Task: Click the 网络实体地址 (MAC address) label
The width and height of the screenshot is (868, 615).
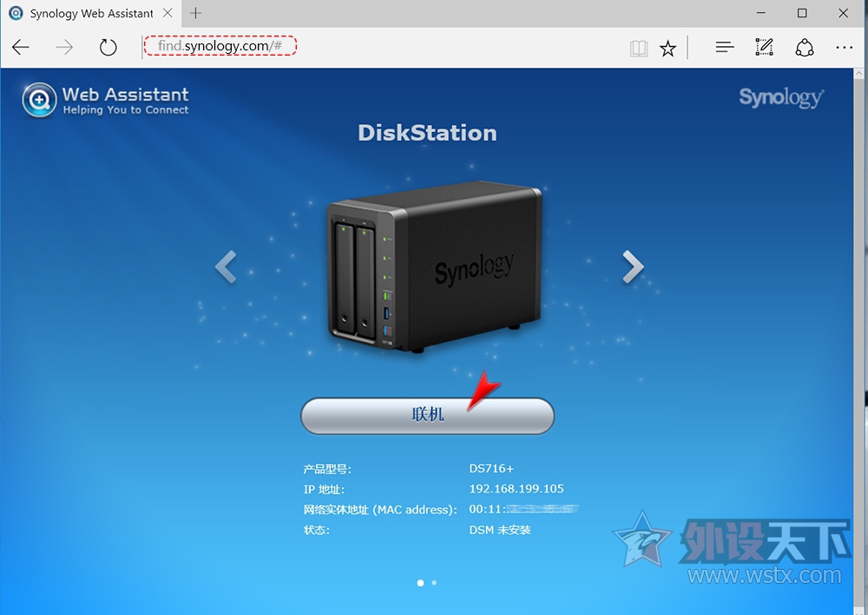Action: (x=380, y=510)
